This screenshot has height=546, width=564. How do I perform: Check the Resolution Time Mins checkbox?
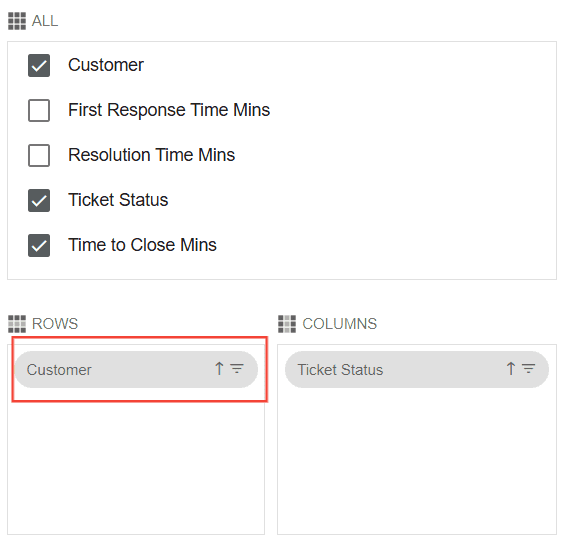click(39, 155)
